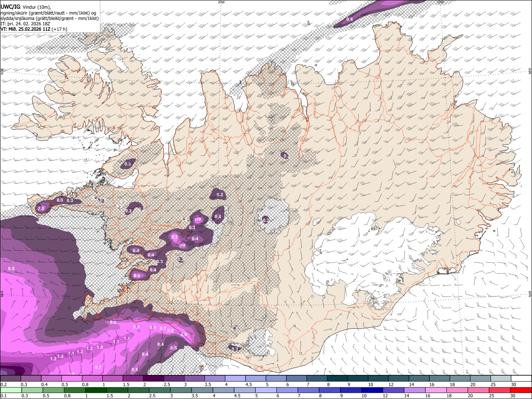Screen dimensions: 532x399
Task: Click the 30 label on the lower rain scale
Action: (x=513, y=396)
